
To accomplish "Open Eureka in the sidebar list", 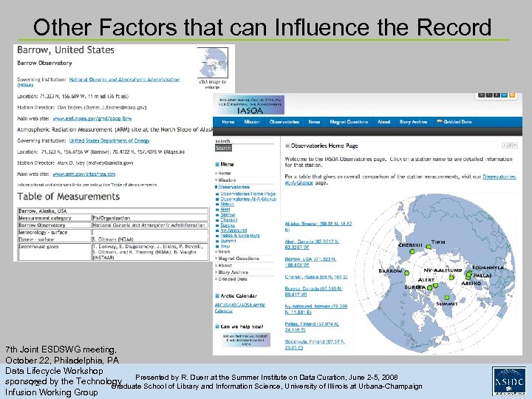I will click(x=228, y=225).
